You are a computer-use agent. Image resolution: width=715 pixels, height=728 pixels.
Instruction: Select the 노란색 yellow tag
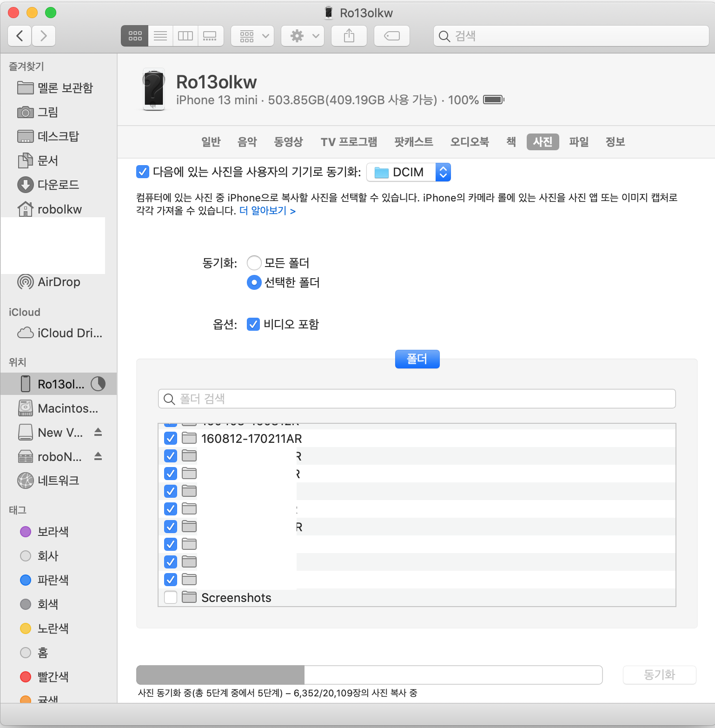coord(45,628)
